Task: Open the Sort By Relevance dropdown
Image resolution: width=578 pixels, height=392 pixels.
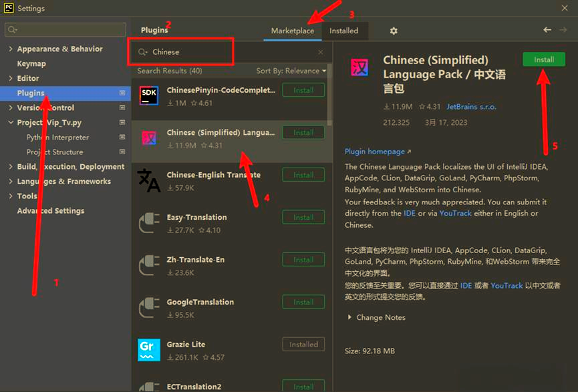Action: point(291,71)
